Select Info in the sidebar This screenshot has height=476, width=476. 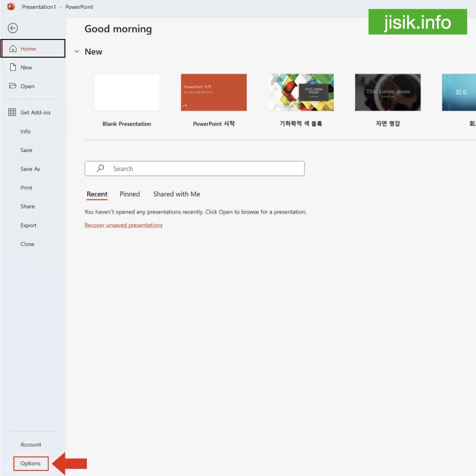26,132
